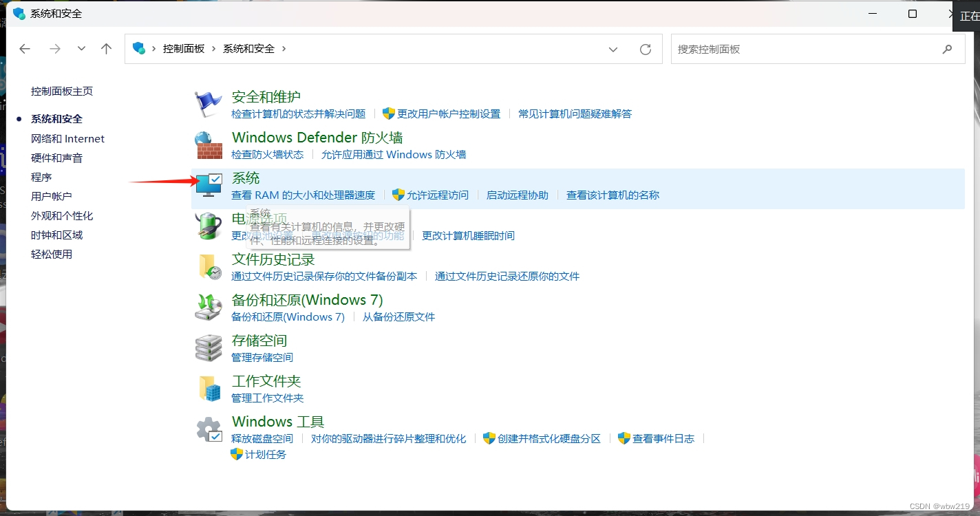Open the 文件历史记录 heading link
This screenshot has height=516, width=980.
click(273, 259)
